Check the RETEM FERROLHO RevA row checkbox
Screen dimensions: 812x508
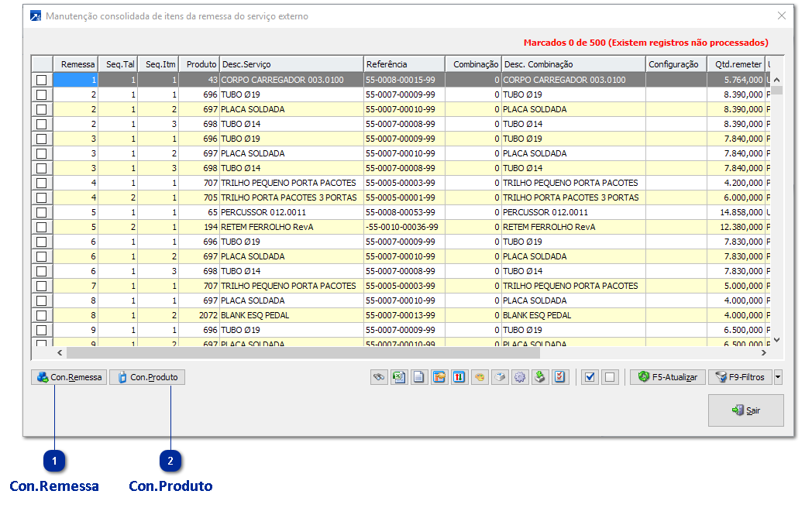coord(41,227)
